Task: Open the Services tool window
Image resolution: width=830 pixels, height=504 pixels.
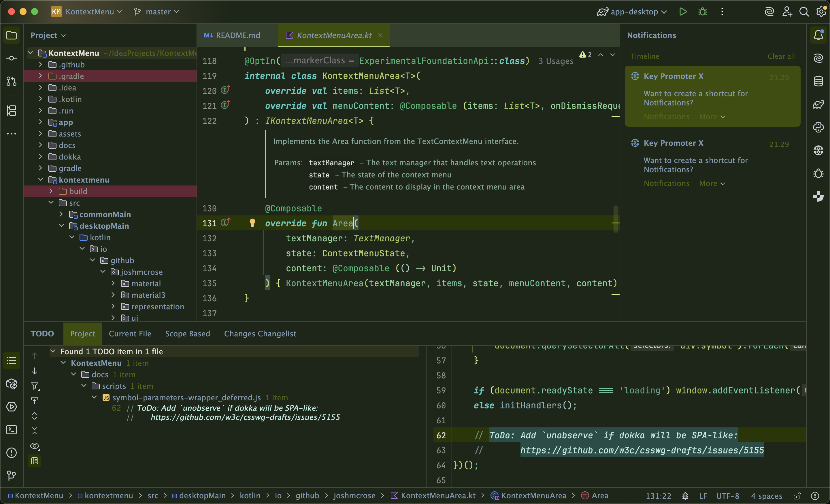Action: [x=12, y=407]
